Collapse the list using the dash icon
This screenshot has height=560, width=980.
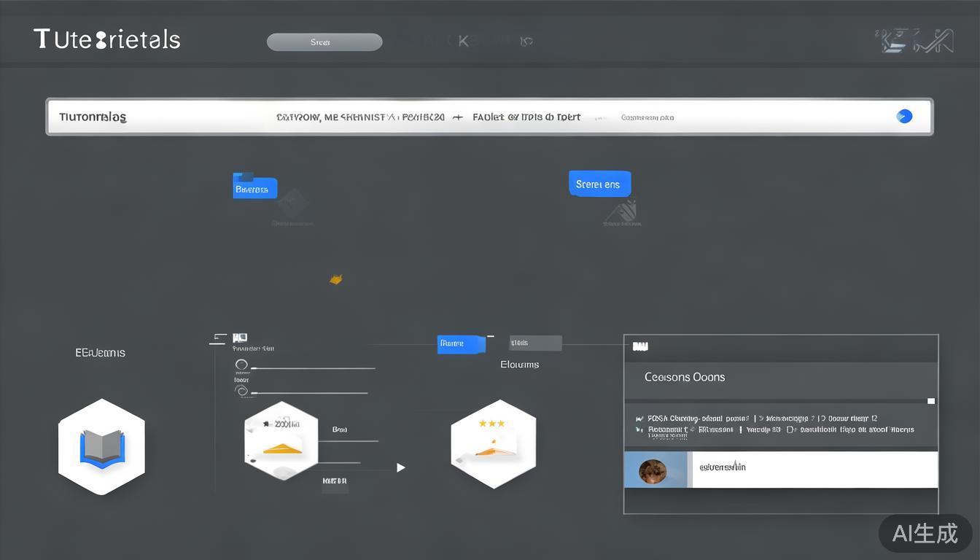(x=217, y=338)
